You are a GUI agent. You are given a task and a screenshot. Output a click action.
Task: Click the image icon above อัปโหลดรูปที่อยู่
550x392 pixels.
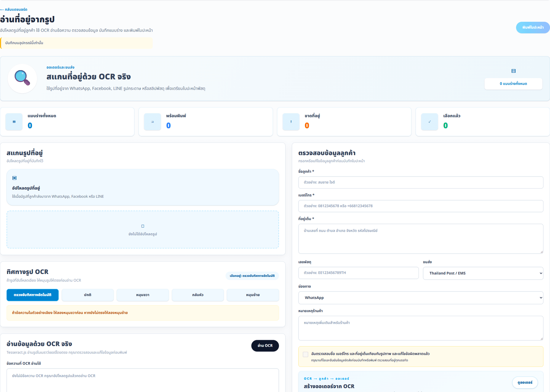(15, 178)
